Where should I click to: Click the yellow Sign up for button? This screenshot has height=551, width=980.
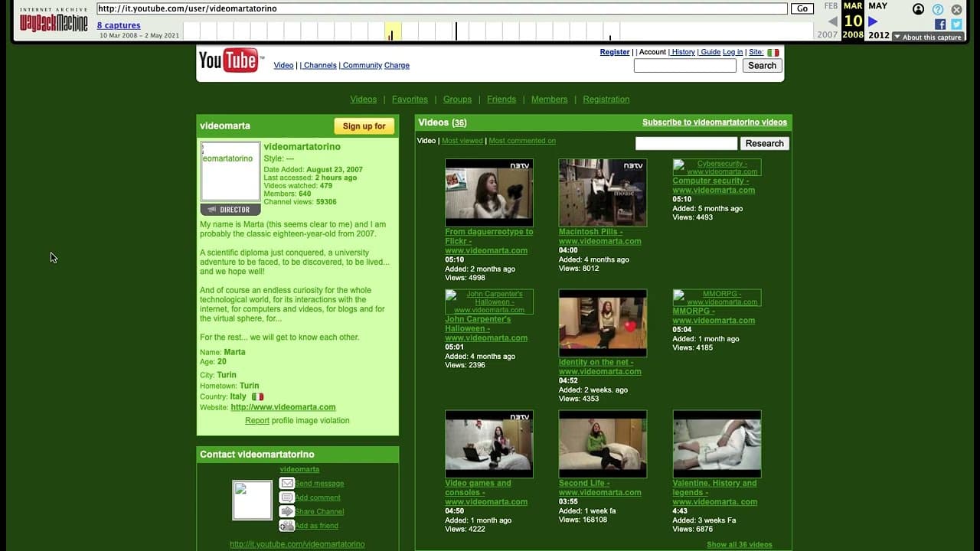364,126
